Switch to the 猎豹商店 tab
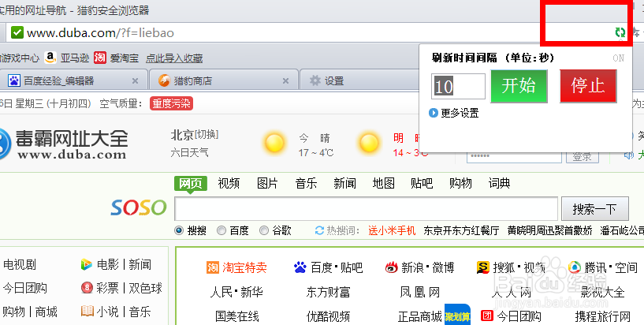644x325 pixels. tap(224, 80)
